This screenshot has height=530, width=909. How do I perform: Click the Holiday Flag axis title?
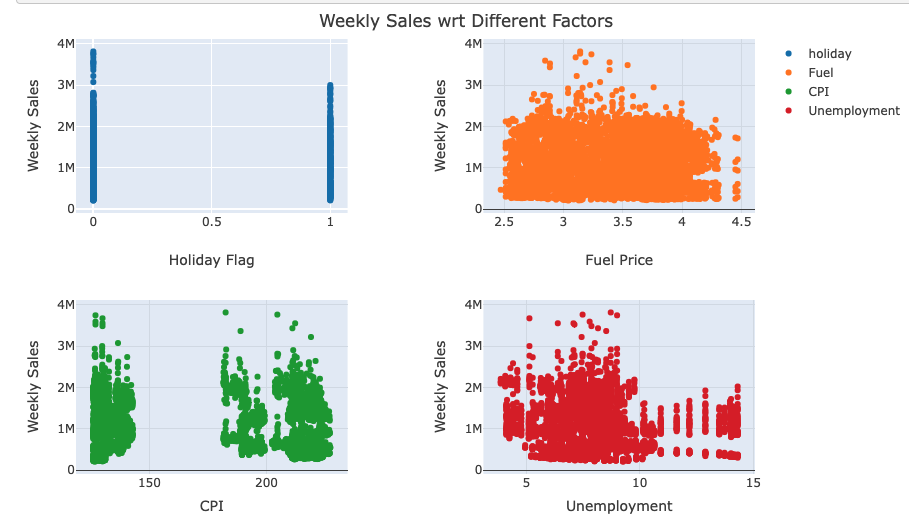211,260
